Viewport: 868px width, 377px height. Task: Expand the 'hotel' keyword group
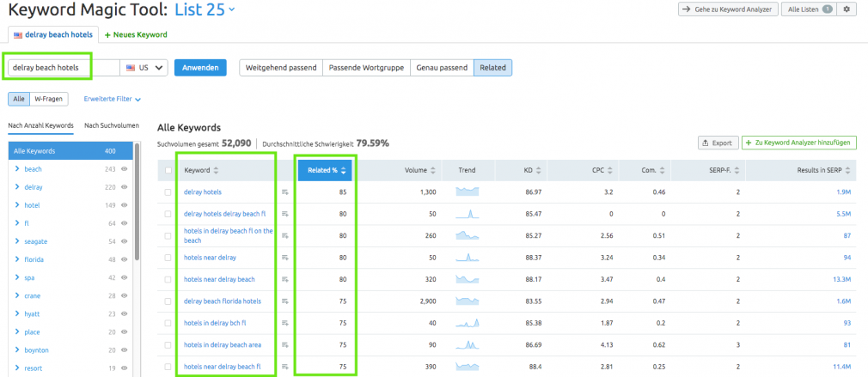pyautogui.click(x=17, y=205)
